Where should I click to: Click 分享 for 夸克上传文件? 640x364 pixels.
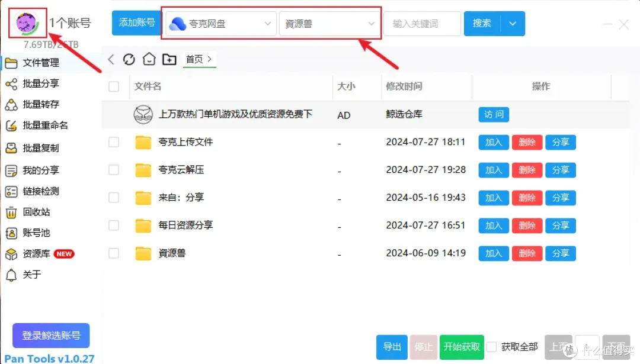[561, 142]
